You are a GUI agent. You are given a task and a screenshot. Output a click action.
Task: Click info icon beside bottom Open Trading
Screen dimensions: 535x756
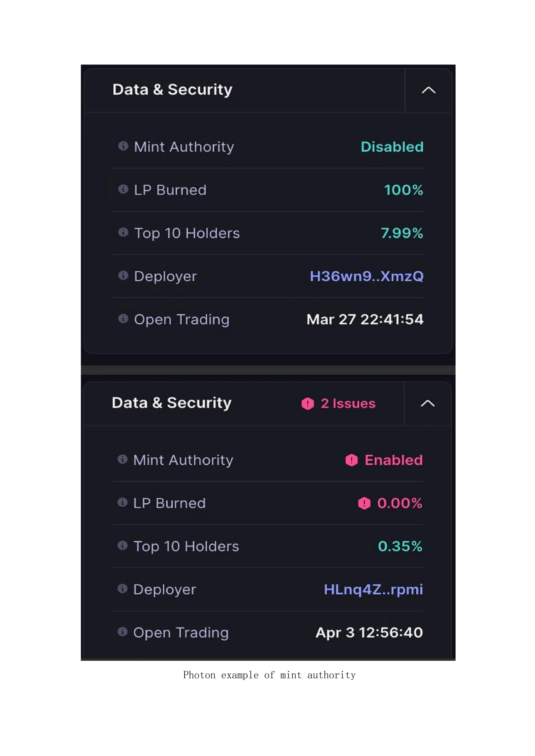click(122, 631)
